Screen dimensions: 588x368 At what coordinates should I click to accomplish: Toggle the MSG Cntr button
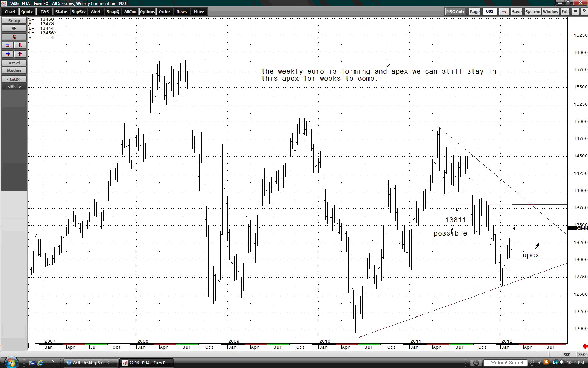[455, 12]
